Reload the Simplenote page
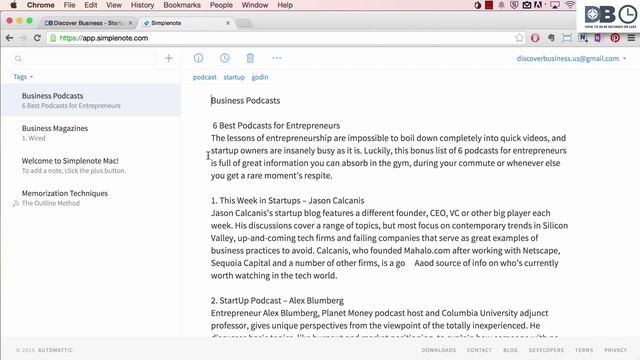The image size is (640, 360). point(37,38)
